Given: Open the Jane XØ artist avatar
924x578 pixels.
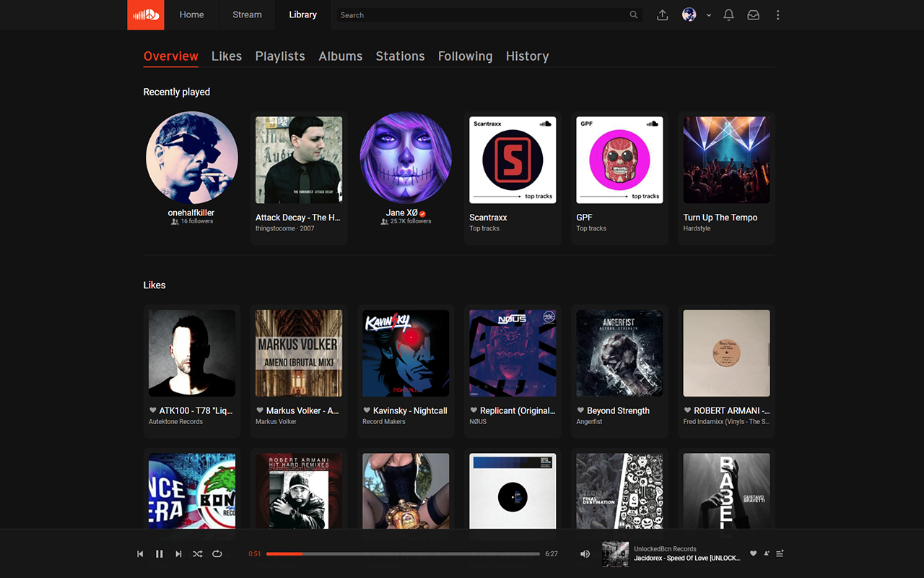Looking at the screenshot, I should [406, 158].
